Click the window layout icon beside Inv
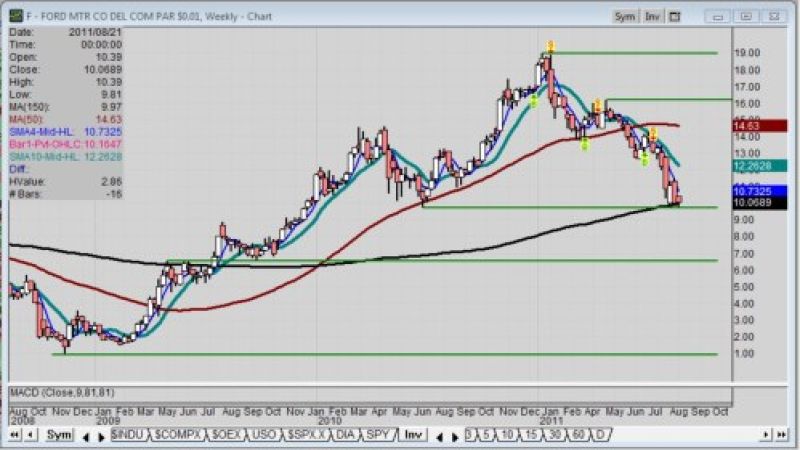 (x=676, y=17)
